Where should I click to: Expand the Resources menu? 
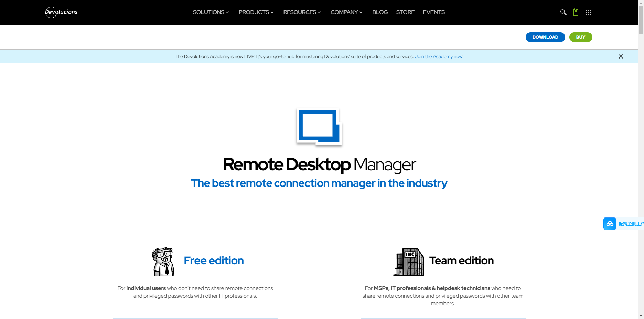302,12
